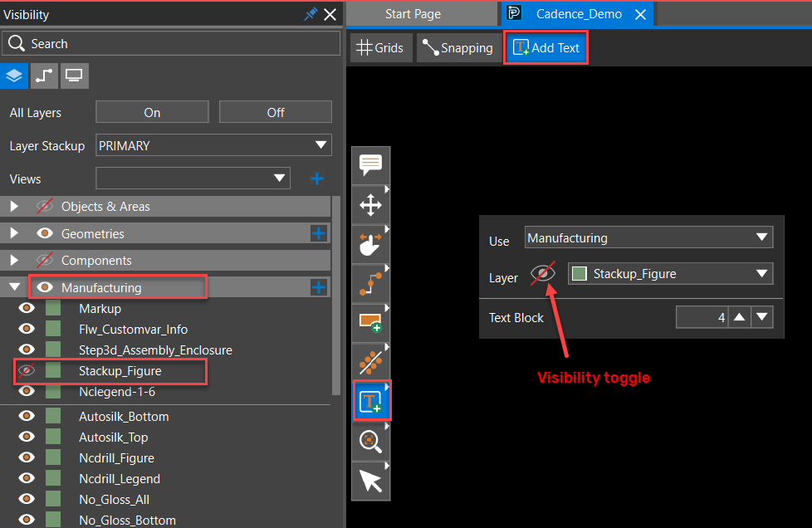
Task: Hide the Autosilk_Top layer
Action: [x=27, y=437]
